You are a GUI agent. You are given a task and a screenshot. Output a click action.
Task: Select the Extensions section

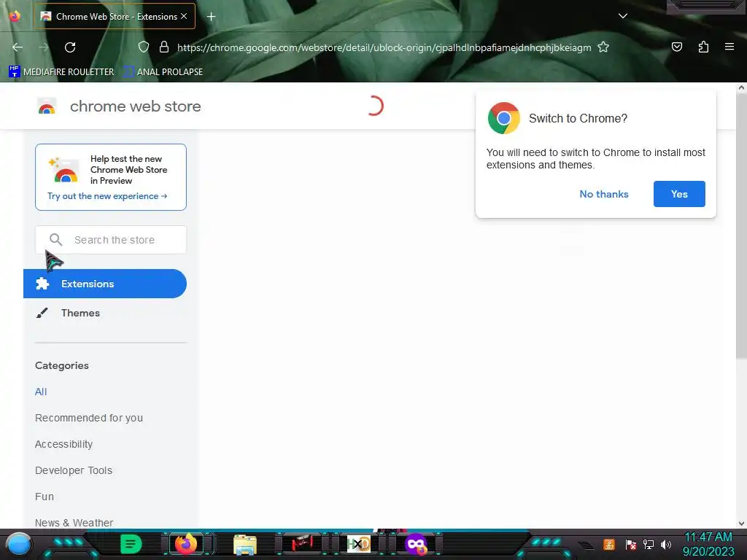105,284
